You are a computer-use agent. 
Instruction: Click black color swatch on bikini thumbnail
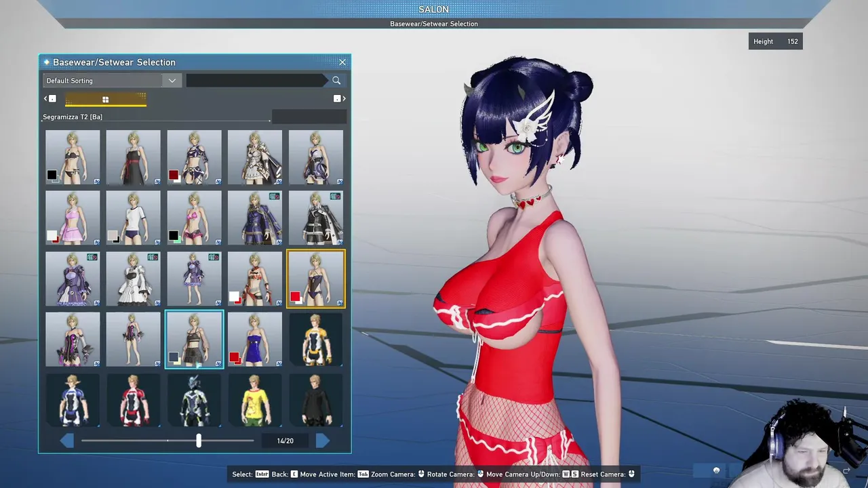coord(52,176)
